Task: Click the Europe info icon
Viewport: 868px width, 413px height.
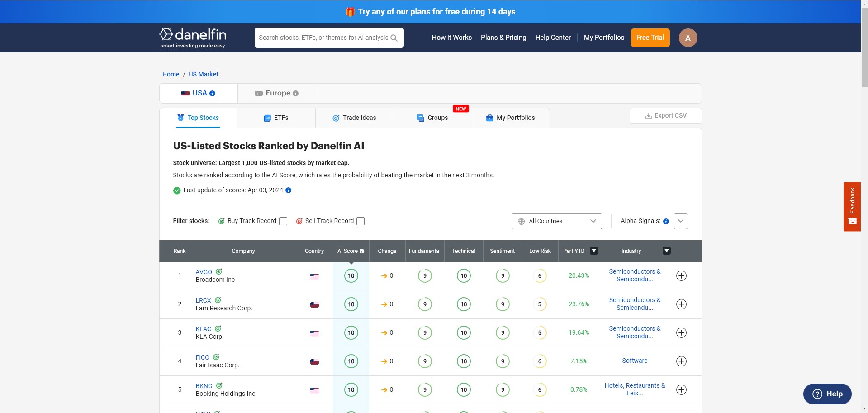Action: pyautogui.click(x=295, y=93)
